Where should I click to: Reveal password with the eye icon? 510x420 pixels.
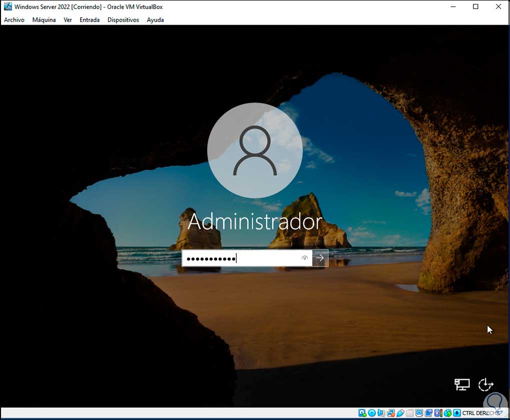[305, 258]
